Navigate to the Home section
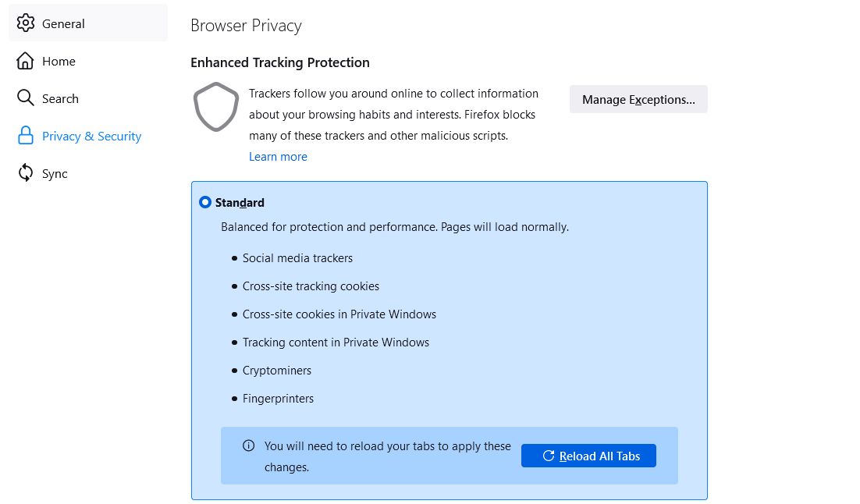860x504 pixels. point(59,61)
